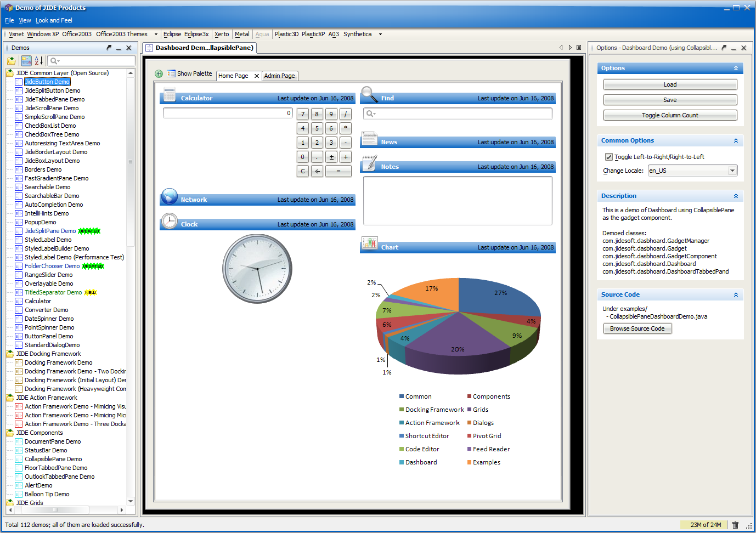Auto-hide the Demos panel
Image resolution: width=756 pixels, height=533 pixels.
pyautogui.click(x=119, y=48)
